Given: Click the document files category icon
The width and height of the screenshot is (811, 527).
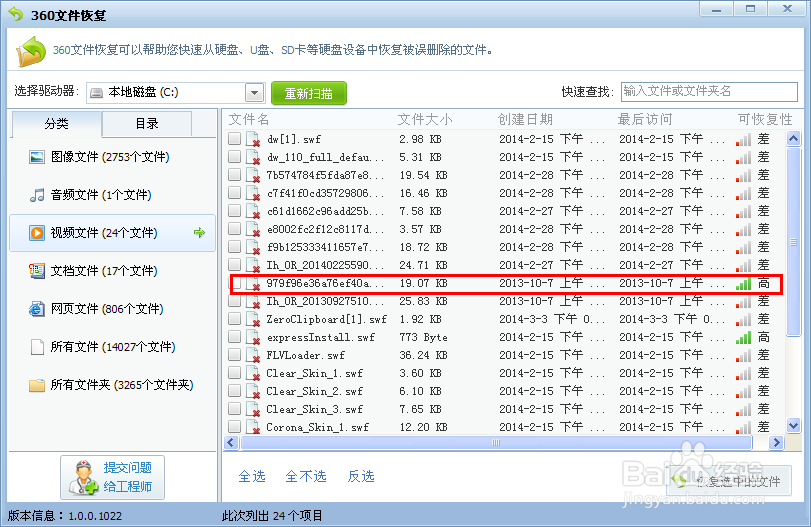Looking at the screenshot, I should pyautogui.click(x=37, y=271).
